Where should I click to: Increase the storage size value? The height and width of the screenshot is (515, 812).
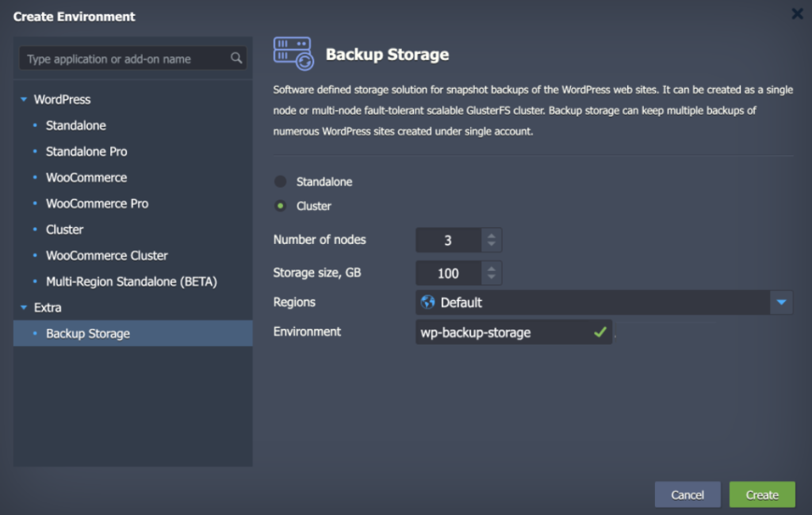(492, 269)
